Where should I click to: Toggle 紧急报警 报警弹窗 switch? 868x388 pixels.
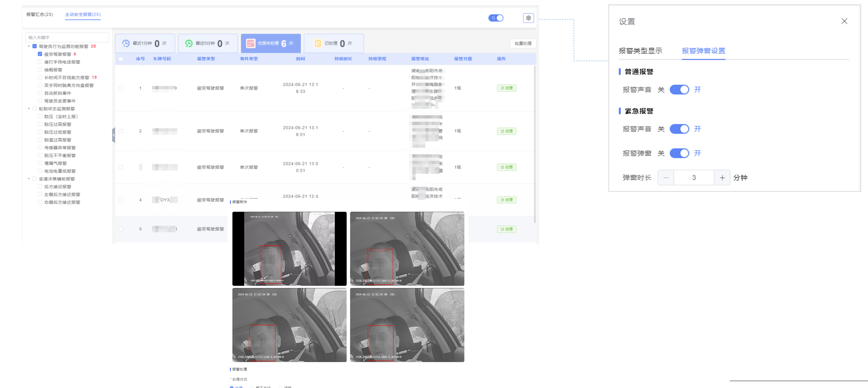[x=679, y=153]
